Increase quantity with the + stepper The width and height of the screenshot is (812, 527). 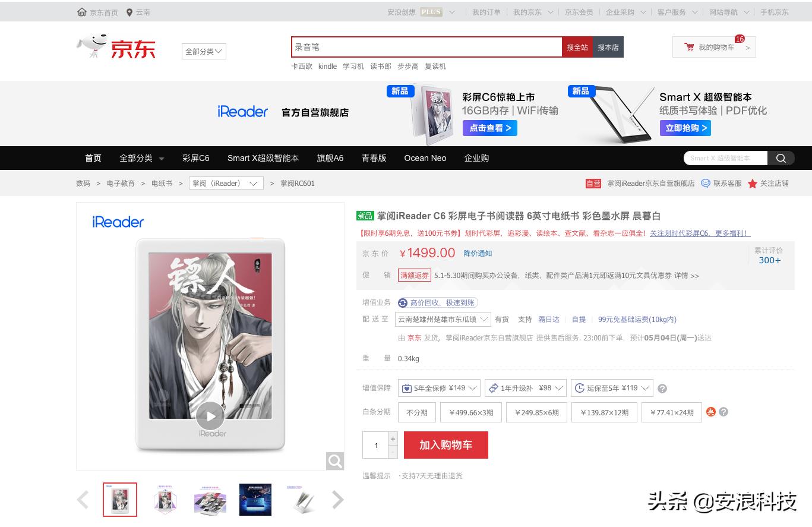tap(392, 440)
